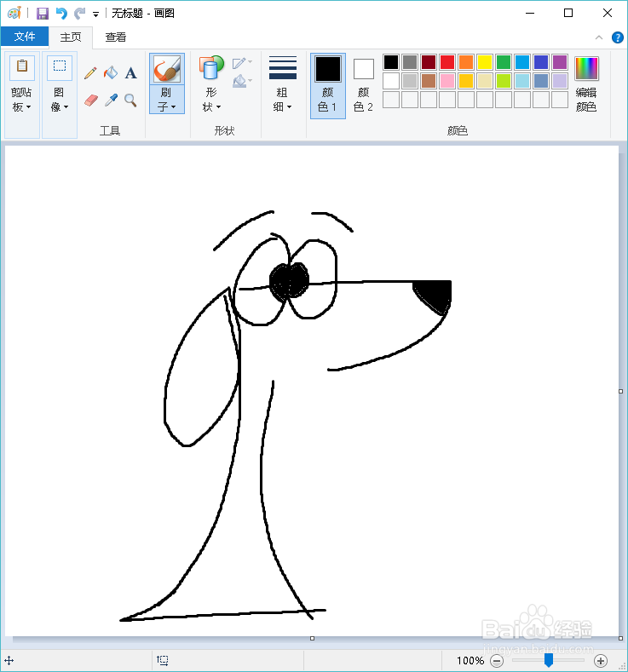
Task: Click the canvas bottom-center resize handle
Action: [312, 639]
